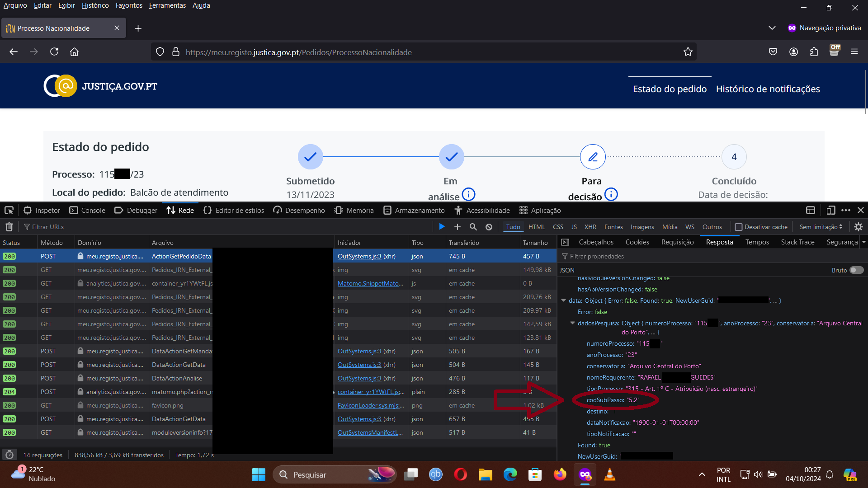The height and width of the screenshot is (488, 868).
Task: Expand the system tray hidden icons
Action: pyautogui.click(x=702, y=475)
